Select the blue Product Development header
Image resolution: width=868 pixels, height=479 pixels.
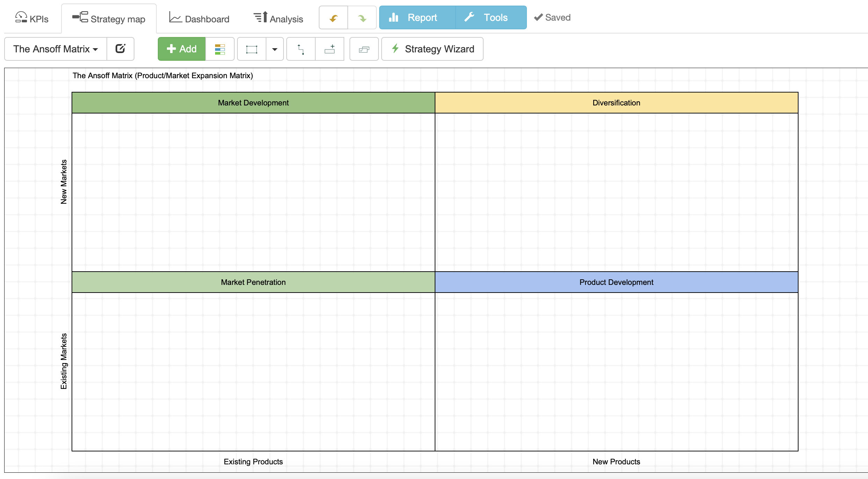(x=616, y=282)
